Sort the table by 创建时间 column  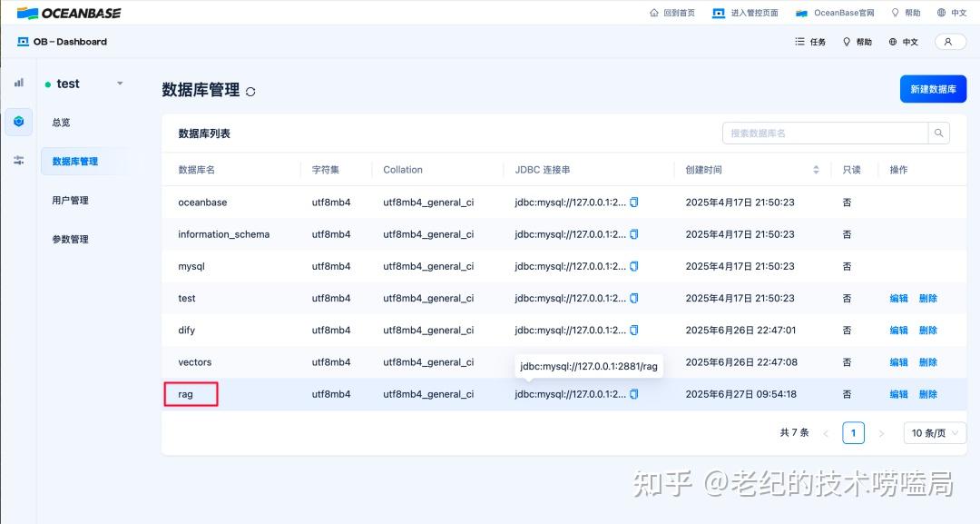coord(815,170)
